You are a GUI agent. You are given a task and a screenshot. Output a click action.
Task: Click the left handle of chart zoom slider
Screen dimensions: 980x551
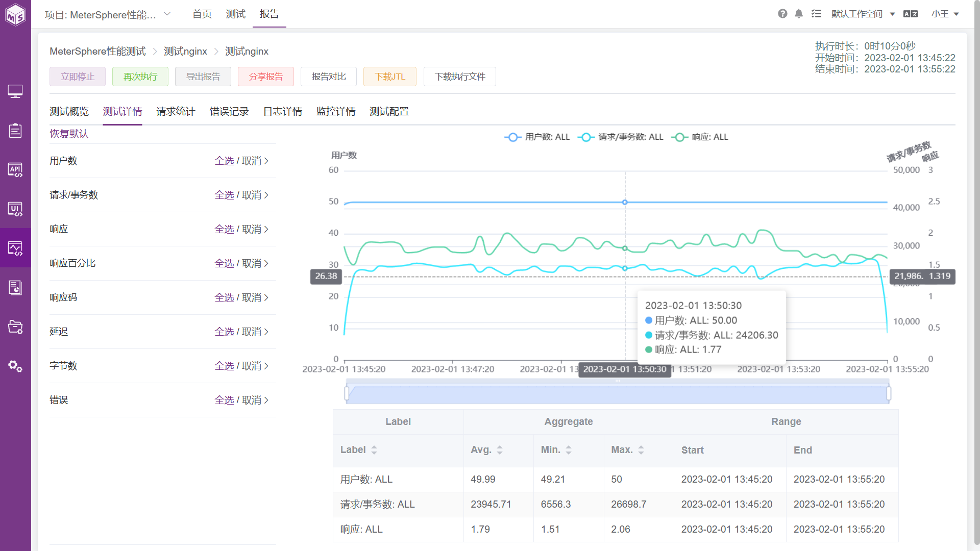pos(347,393)
